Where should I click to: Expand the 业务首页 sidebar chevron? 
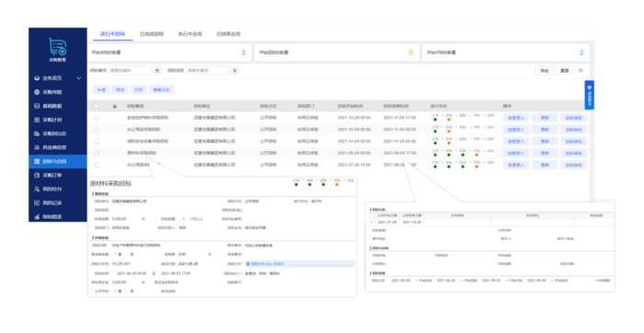(78, 78)
